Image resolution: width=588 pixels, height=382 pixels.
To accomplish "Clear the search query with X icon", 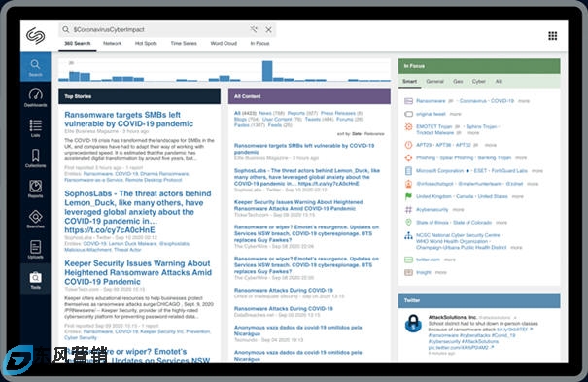I will pos(268,29).
